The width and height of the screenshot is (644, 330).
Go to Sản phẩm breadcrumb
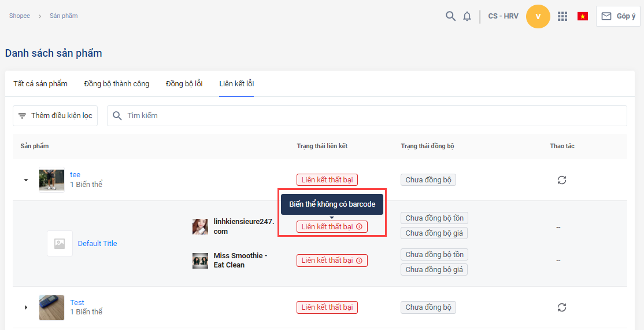coord(64,16)
